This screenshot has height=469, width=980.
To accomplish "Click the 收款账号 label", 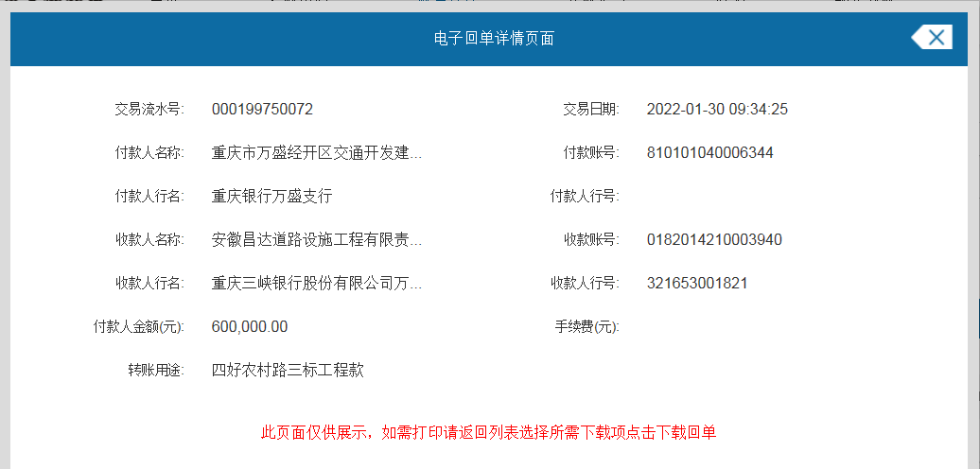I will click(x=591, y=240).
